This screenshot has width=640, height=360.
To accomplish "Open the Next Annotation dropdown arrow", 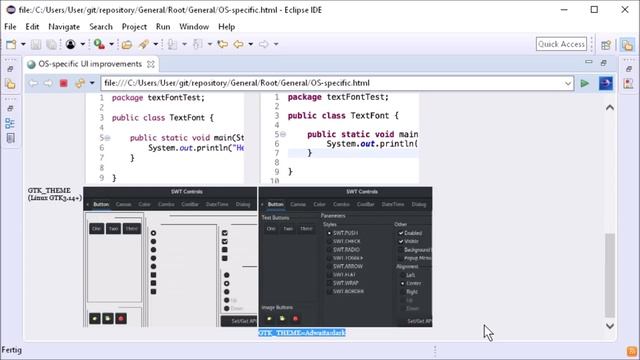I will tap(184, 44).
